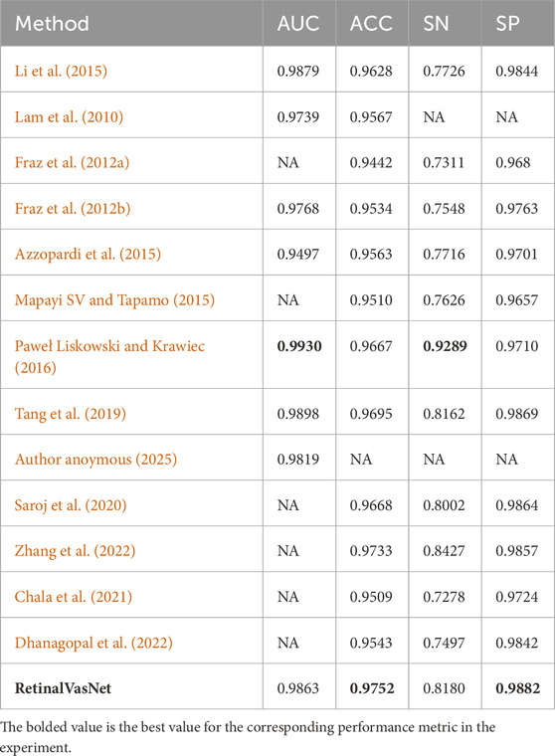This screenshot has height=756, width=555.
Task: Click the Author anoymous (2025) citation
Action: [x=95, y=459]
